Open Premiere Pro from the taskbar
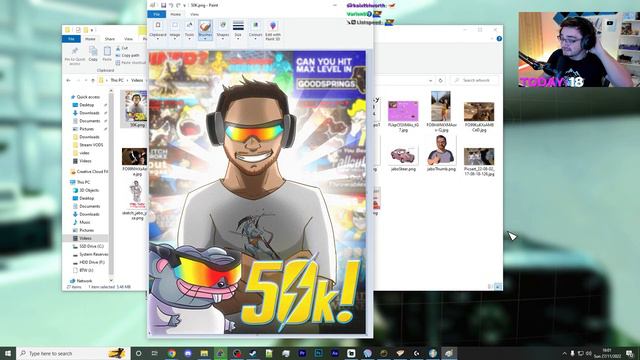The image size is (640, 360). tap(302, 353)
